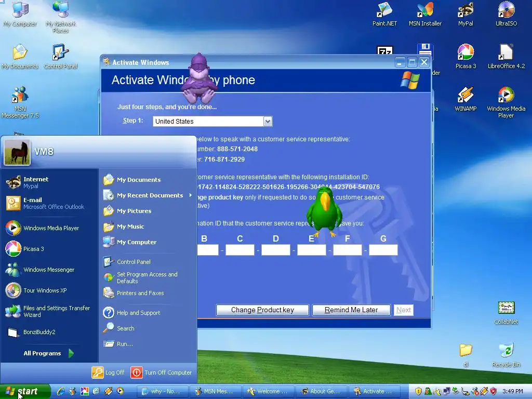Switch to MSN Mes... taskbar button

(216, 391)
